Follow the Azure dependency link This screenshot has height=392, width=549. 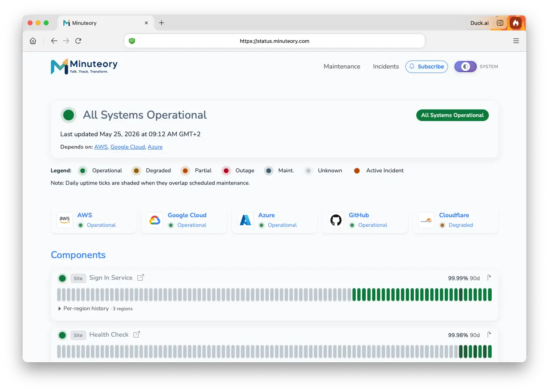tap(155, 147)
